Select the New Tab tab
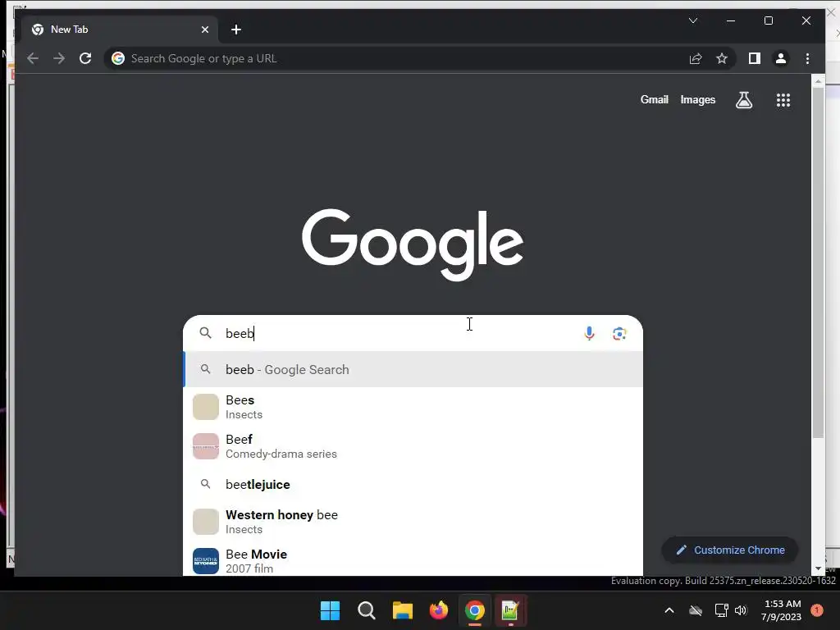 (121, 30)
